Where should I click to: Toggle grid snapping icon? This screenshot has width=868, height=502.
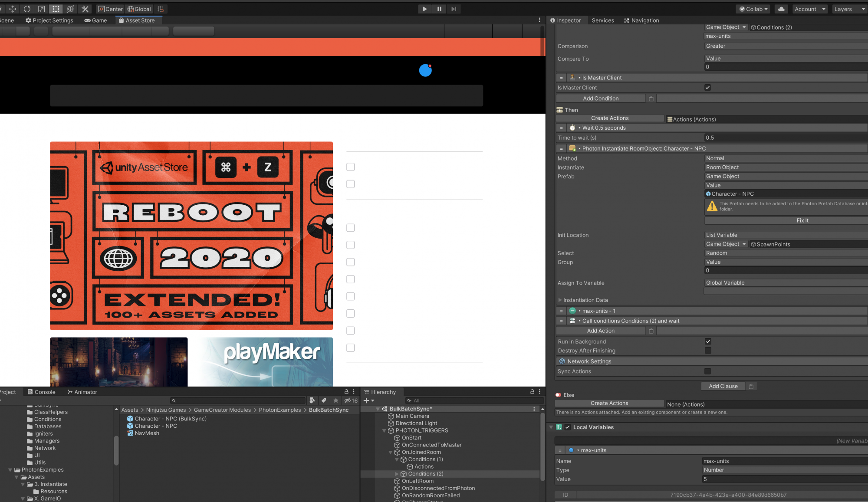(x=161, y=9)
